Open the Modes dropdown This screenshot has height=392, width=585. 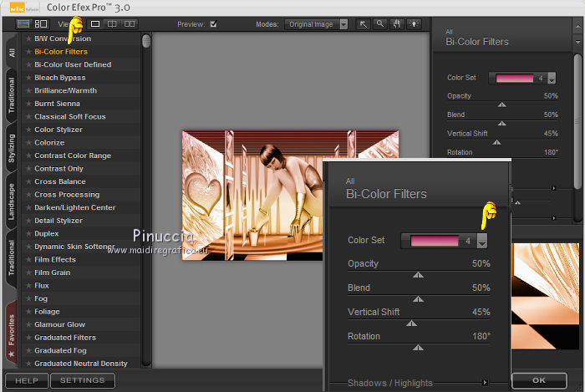tap(343, 24)
